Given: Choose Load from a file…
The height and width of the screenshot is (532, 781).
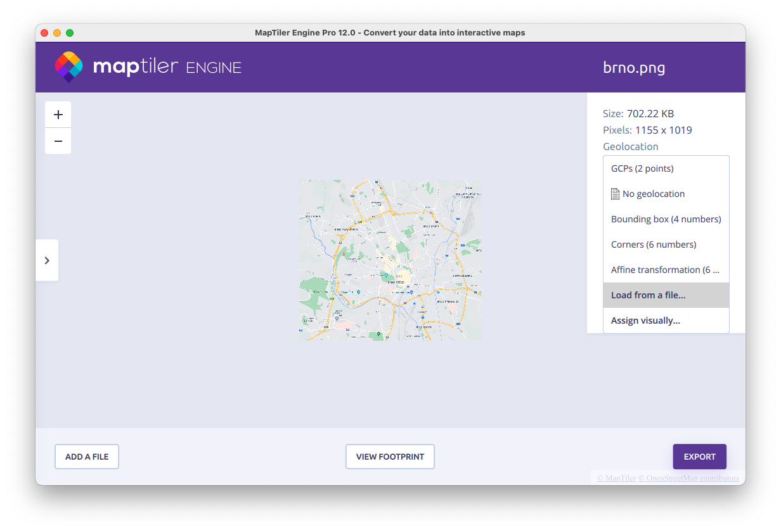Looking at the screenshot, I should point(648,295).
